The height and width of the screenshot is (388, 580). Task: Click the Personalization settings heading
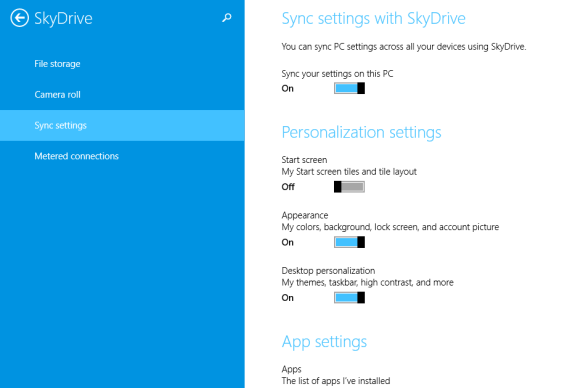(x=361, y=132)
